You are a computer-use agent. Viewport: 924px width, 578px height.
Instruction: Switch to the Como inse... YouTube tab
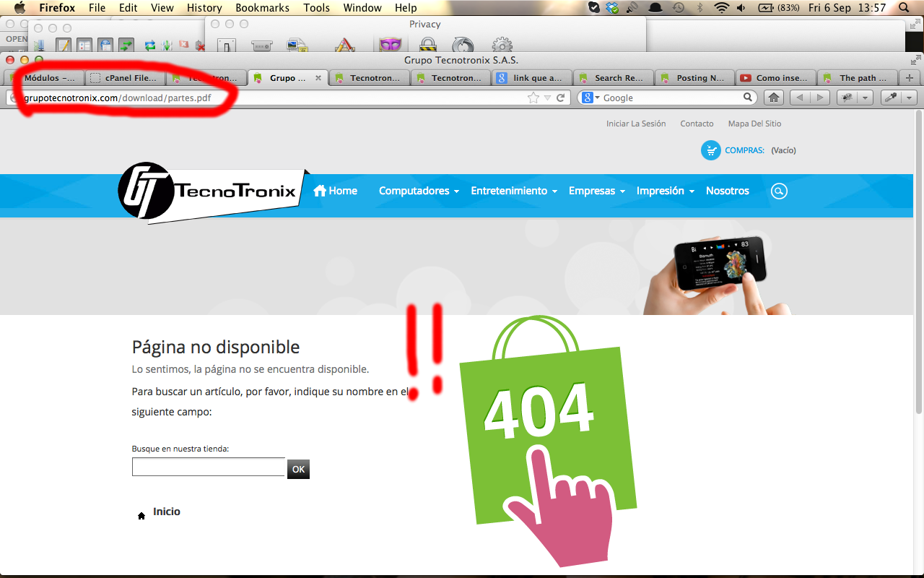(776, 78)
